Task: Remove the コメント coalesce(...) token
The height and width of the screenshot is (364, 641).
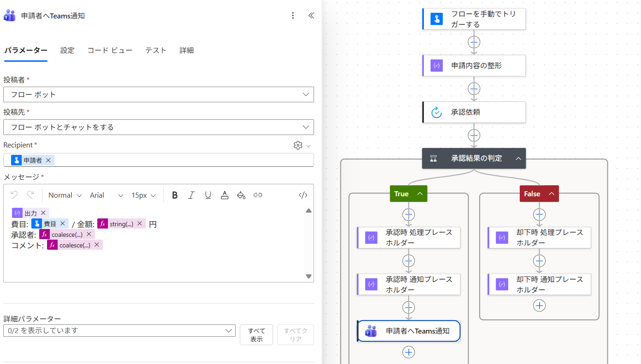Action: point(96,245)
